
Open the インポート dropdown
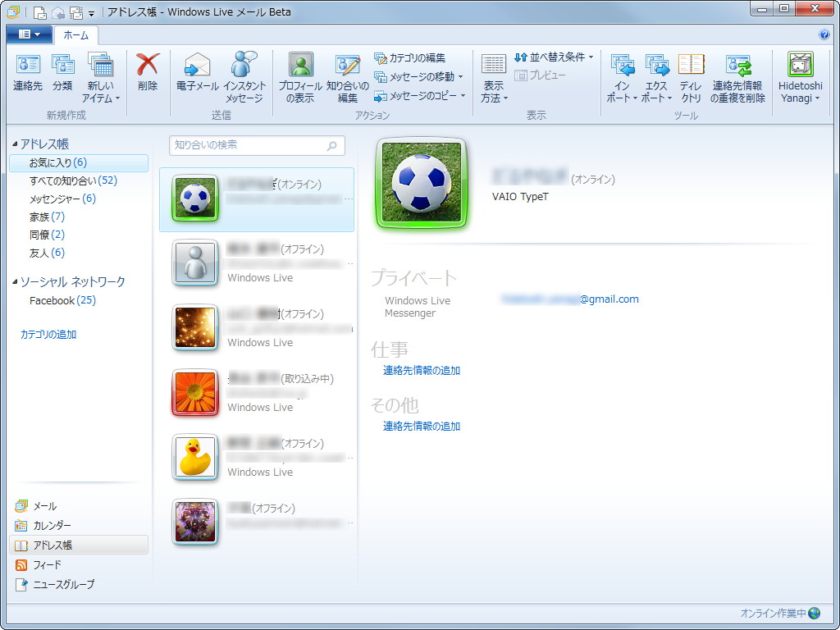[622, 78]
